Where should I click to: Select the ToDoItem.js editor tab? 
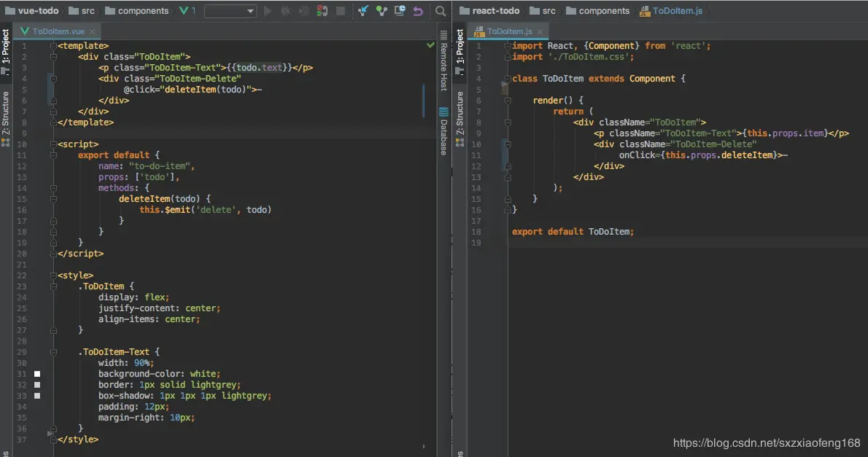pyautogui.click(x=509, y=31)
